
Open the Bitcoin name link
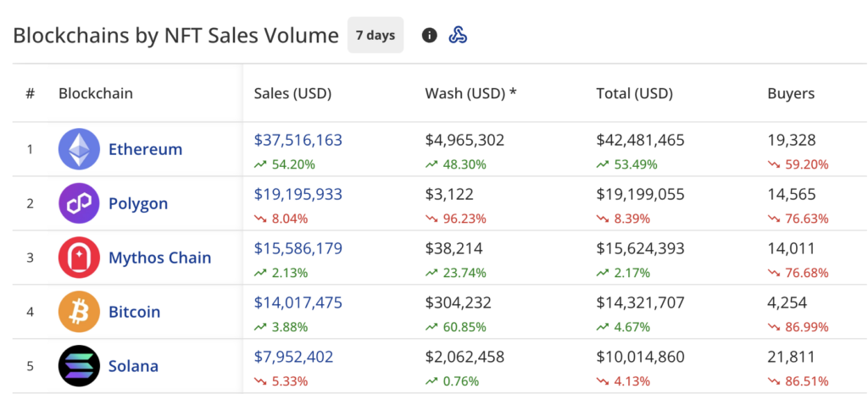click(134, 312)
